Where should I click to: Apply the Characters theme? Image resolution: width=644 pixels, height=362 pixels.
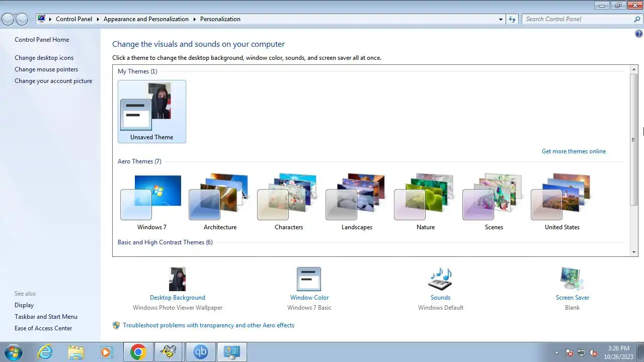click(288, 202)
